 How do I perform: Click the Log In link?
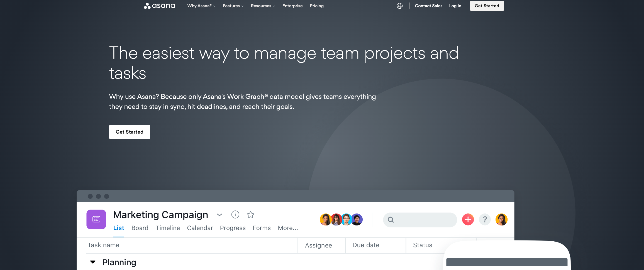(x=455, y=6)
